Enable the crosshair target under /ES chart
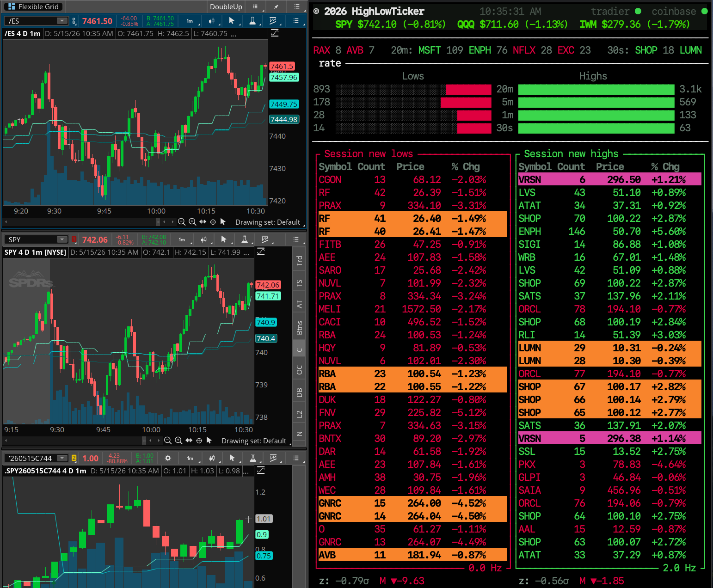 pos(213,222)
